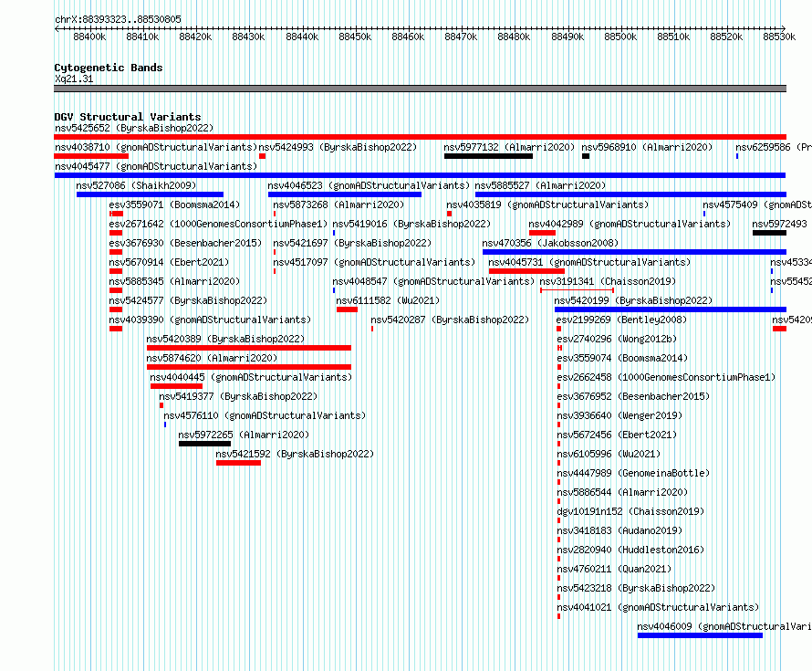Click the red bar under nsv6111582 (Wu2021)
This screenshot has height=671, width=812.
click(347, 309)
